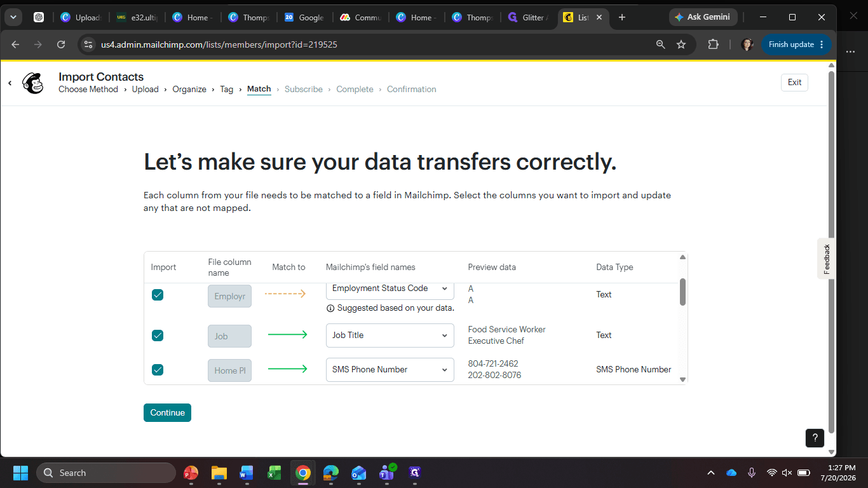Image resolution: width=868 pixels, height=488 pixels.
Task: Switch to the Upload browser tab
Action: pos(81,18)
